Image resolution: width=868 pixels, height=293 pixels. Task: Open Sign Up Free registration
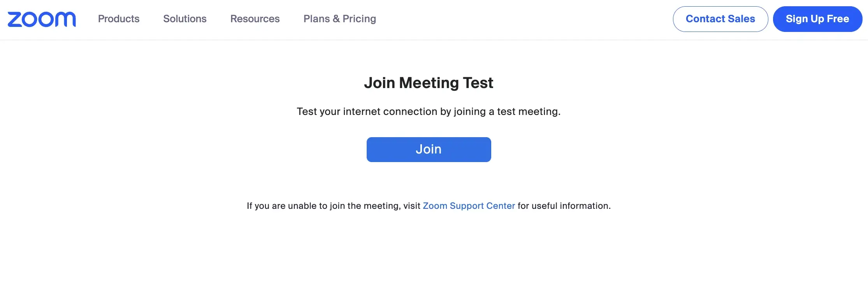coord(817,19)
